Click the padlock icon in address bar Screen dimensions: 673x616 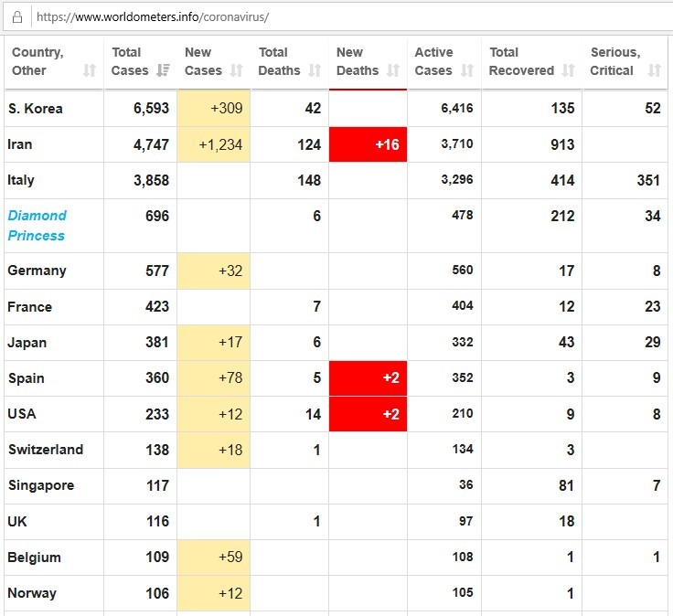click(16, 17)
